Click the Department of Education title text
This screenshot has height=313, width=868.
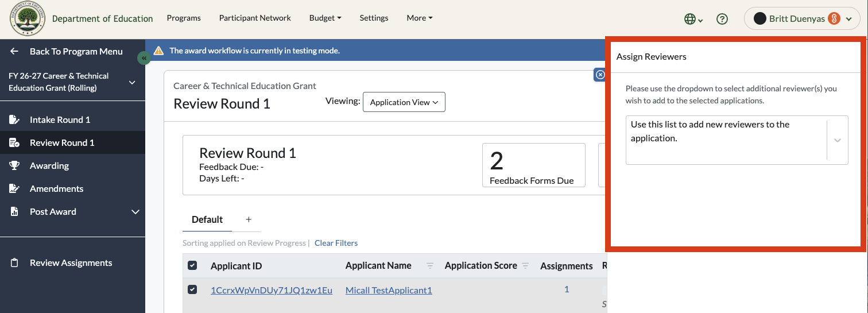[102, 18]
